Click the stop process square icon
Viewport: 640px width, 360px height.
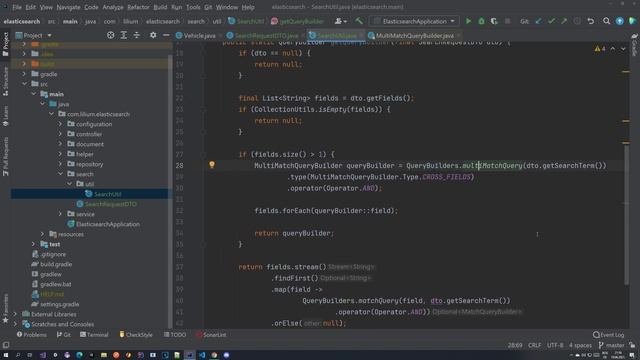(x=507, y=21)
